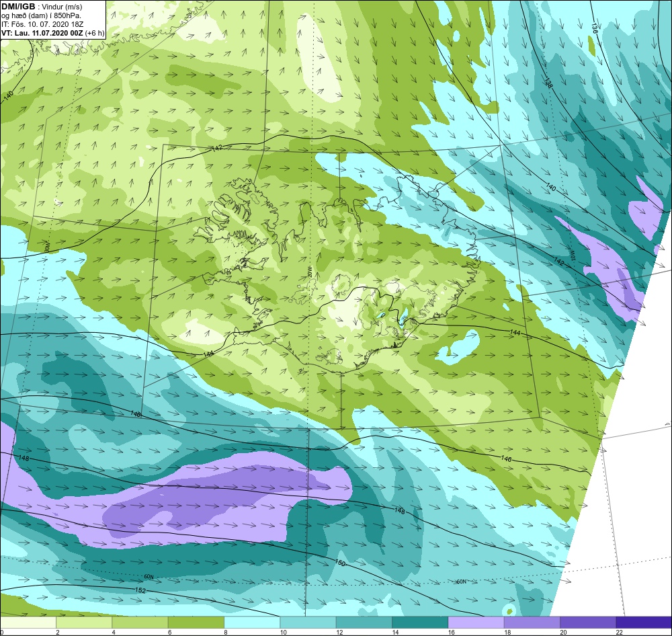Click the 0–2 m/s palest legend swatch

tap(28, 622)
